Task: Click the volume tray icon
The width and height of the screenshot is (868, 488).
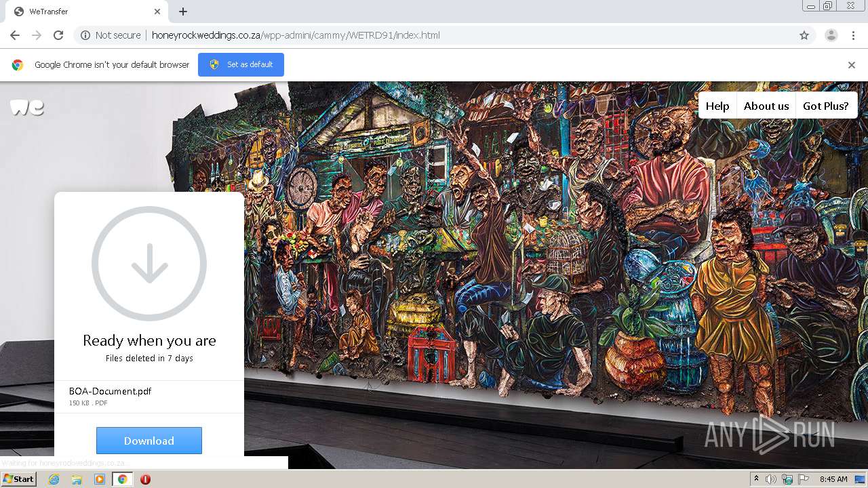Action: coord(771,479)
